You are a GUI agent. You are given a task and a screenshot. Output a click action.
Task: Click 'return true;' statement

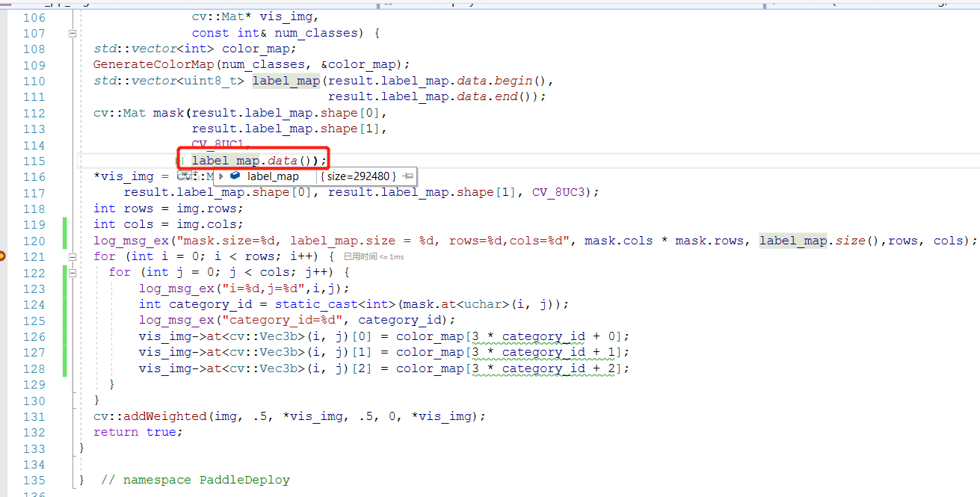click(138, 432)
